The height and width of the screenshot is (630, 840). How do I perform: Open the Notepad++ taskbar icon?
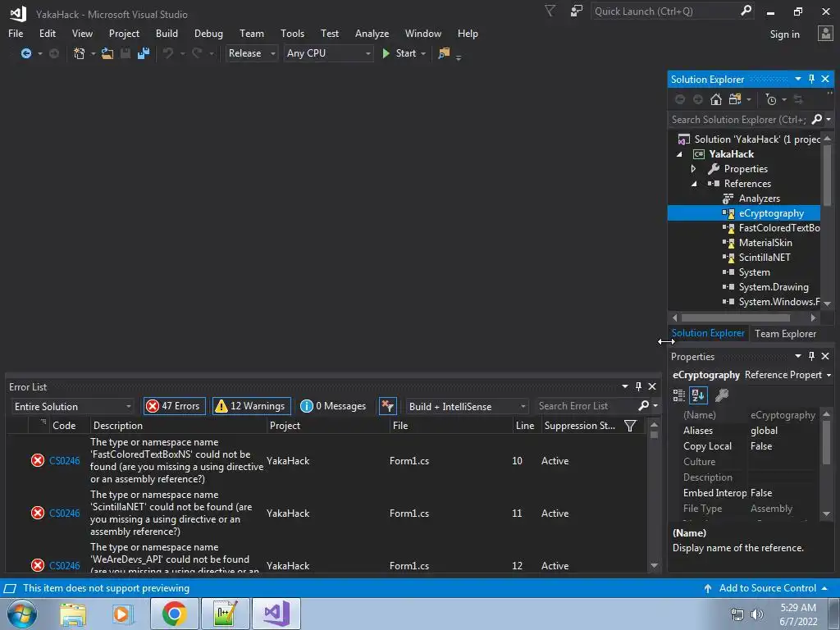click(x=225, y=614)
